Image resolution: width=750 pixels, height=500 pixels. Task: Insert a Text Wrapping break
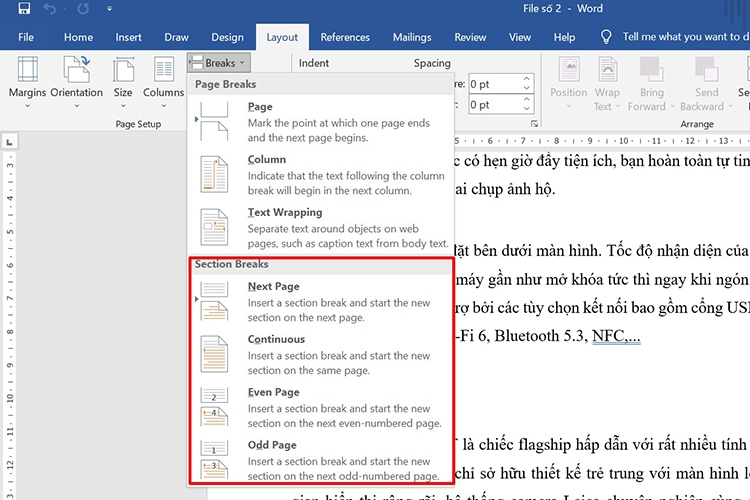(x=320, y=228)
